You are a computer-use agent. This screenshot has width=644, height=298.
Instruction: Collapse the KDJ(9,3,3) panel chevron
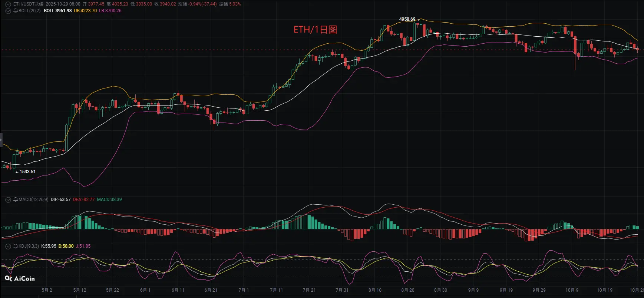tap(8, 246)
